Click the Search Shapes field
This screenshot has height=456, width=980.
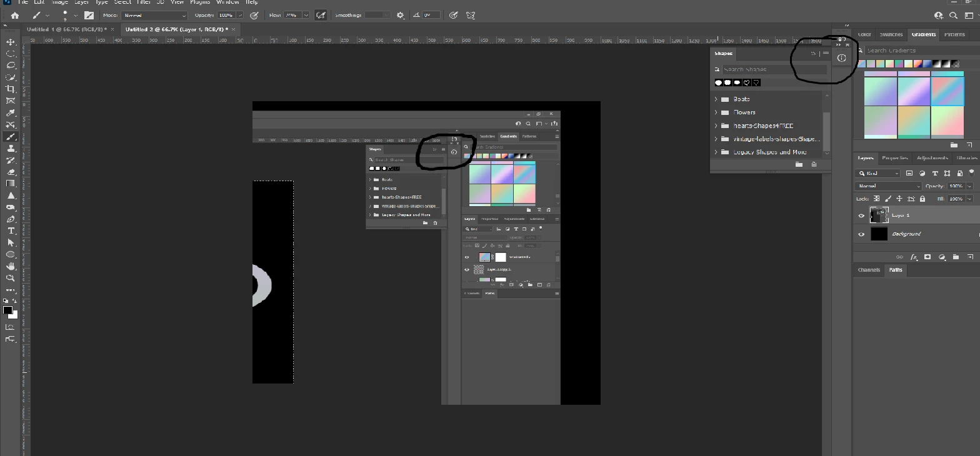click(774, 69)
